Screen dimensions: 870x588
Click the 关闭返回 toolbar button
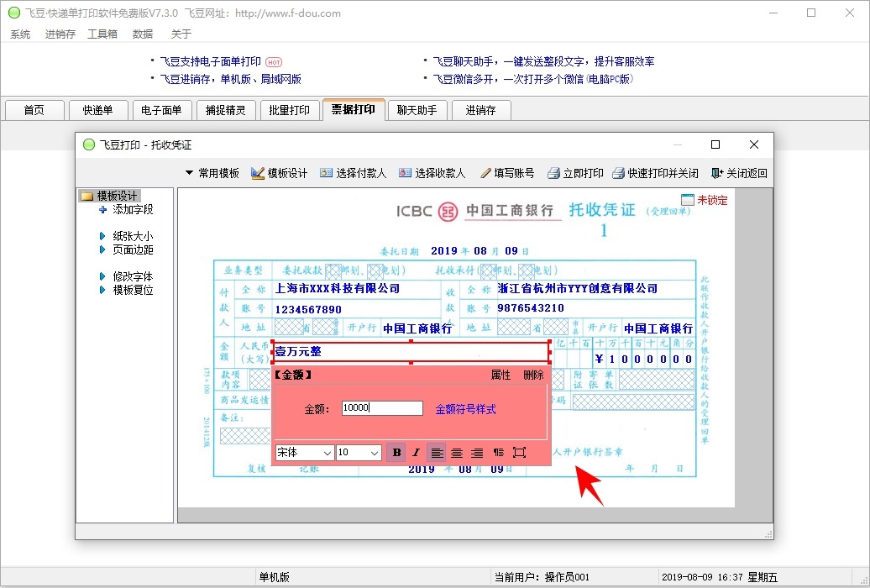(739, 173)
